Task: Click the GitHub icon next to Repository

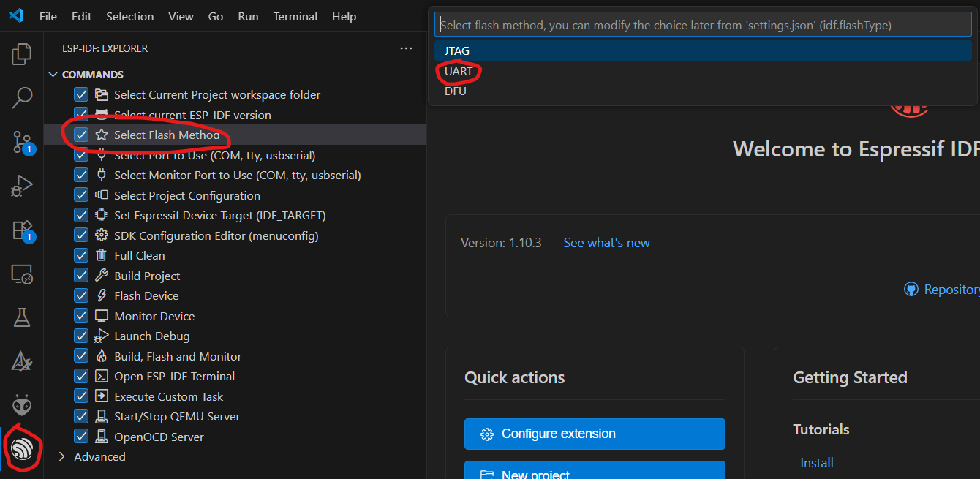Action: [x=911, y=290]
